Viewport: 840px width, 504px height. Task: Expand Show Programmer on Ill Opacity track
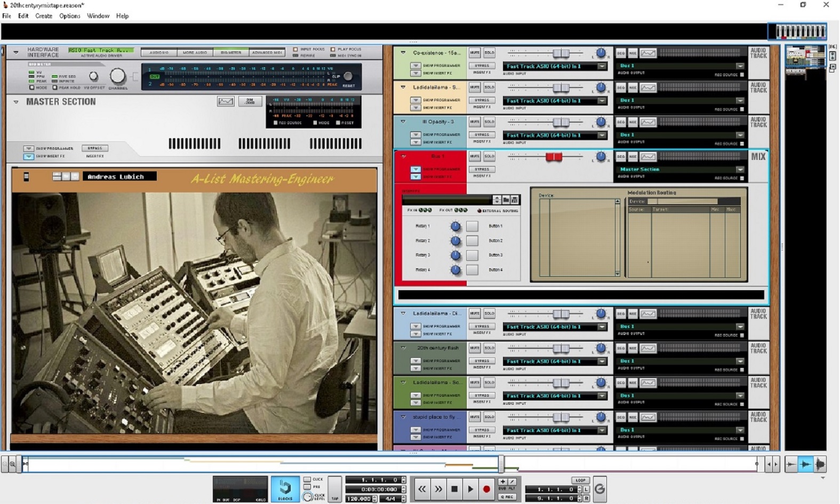(x=415, y=135)
